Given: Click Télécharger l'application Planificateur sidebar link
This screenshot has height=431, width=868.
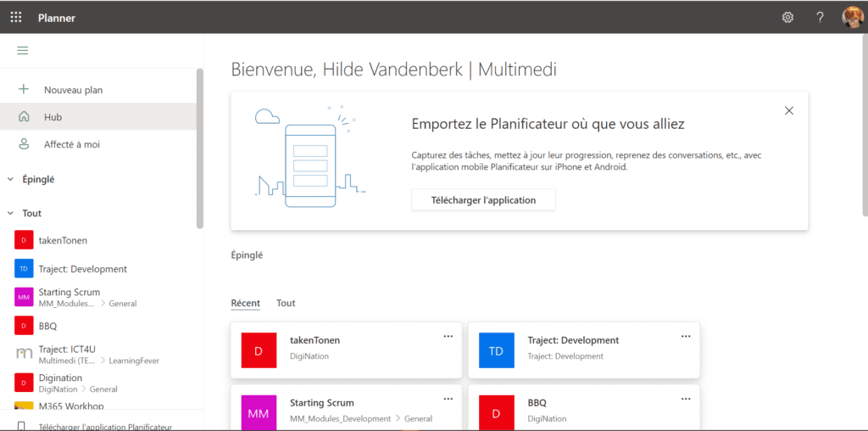Looking at the screenshot, I should 105,427.
